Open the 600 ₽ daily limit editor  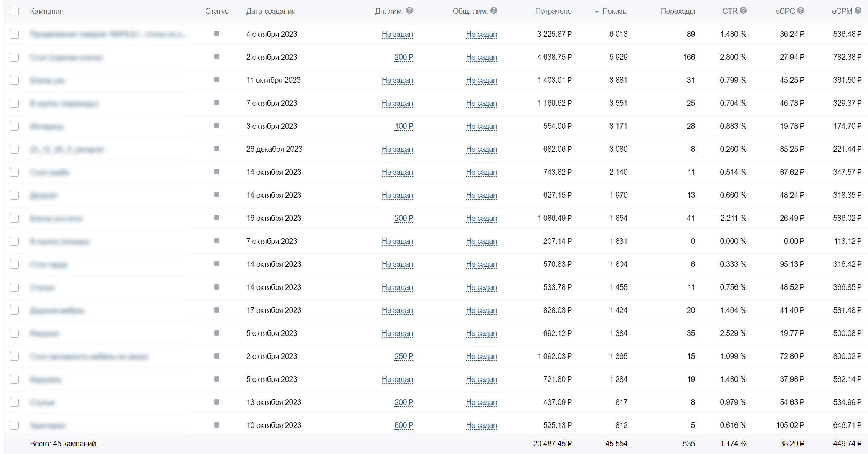click(x=403, y=425)
